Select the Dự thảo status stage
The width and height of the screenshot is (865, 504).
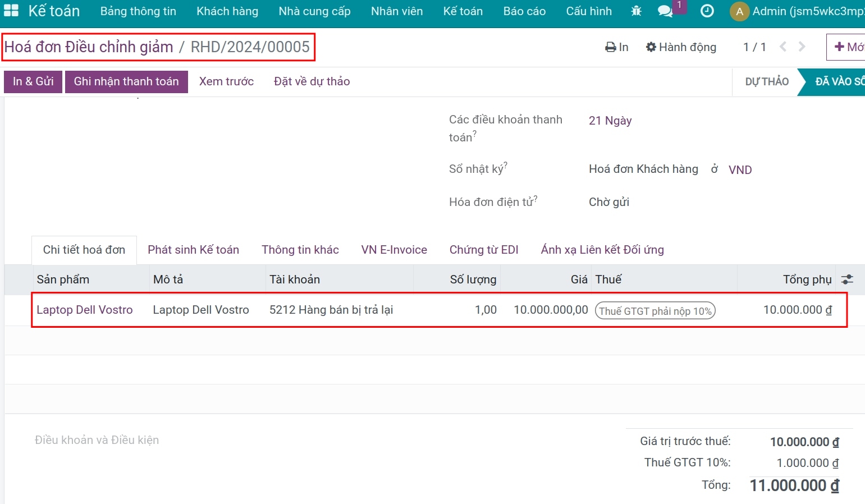point(767,81)
